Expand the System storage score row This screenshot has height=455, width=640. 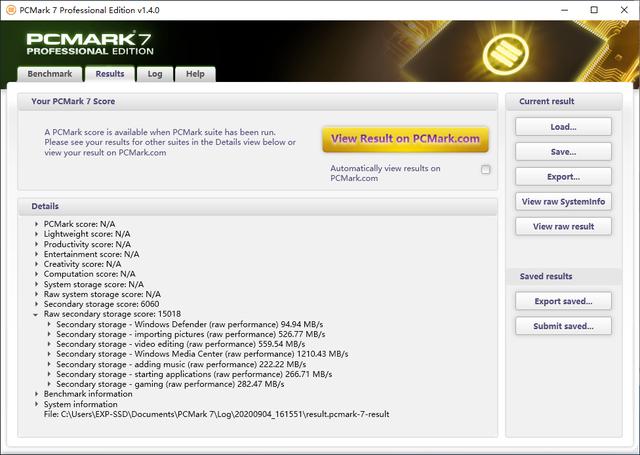[x=36, y=284]
